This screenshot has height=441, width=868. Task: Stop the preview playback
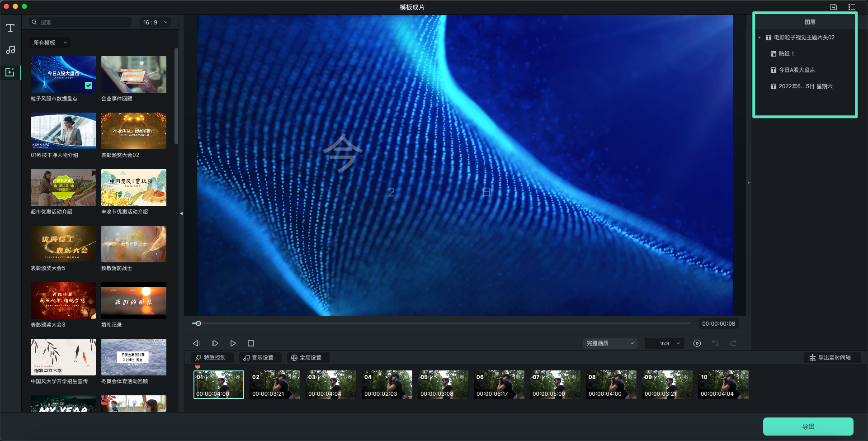(251, 343)
